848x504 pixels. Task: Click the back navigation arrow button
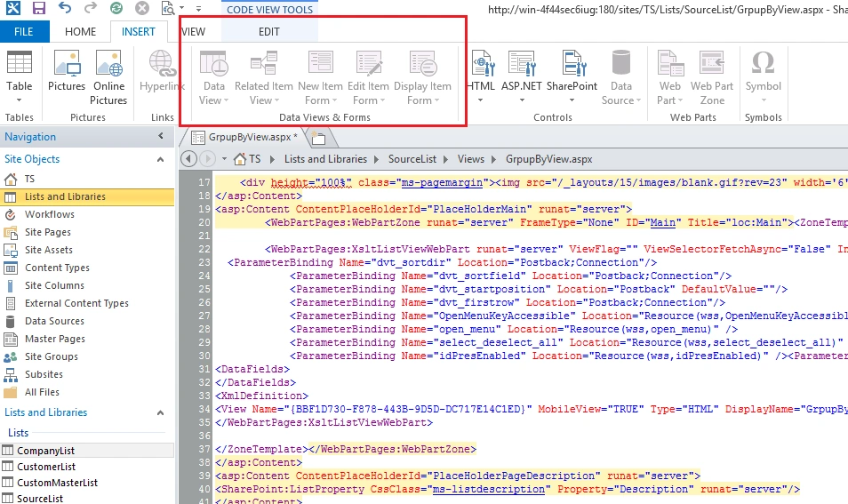(x=188, y=159)
